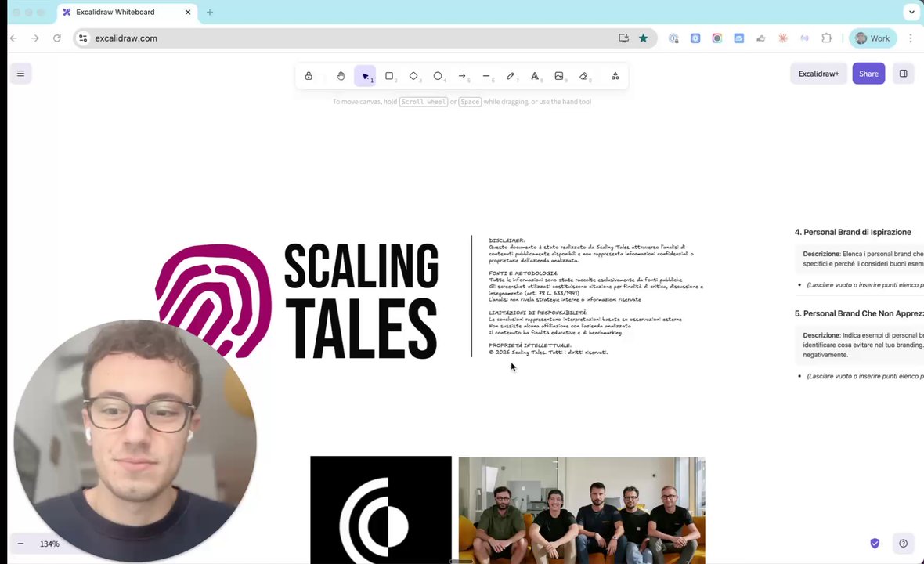Screen dimensions: 924x564
Task: Open Chrome three-dot menu
Action: (911, 38)
